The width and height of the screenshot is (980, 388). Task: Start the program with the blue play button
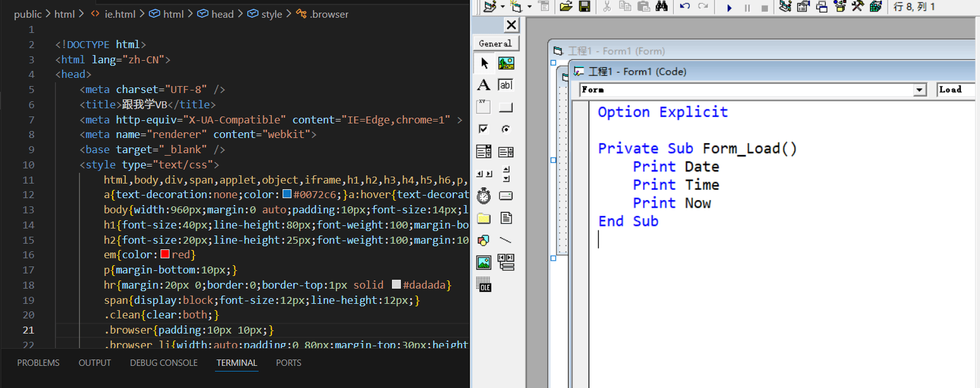[730, 8]
